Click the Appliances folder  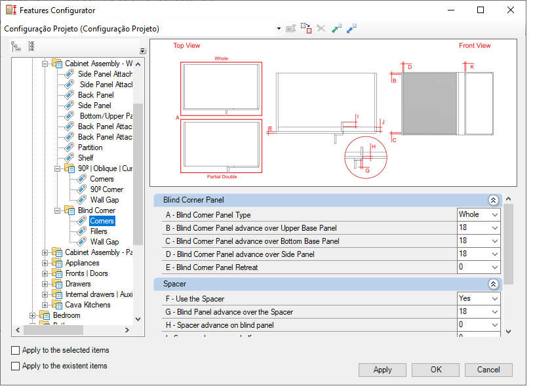point(82,263)
